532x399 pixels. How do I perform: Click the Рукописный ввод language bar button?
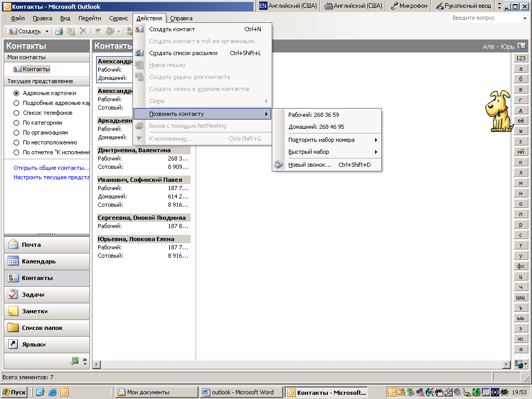(x=463, y=6)
